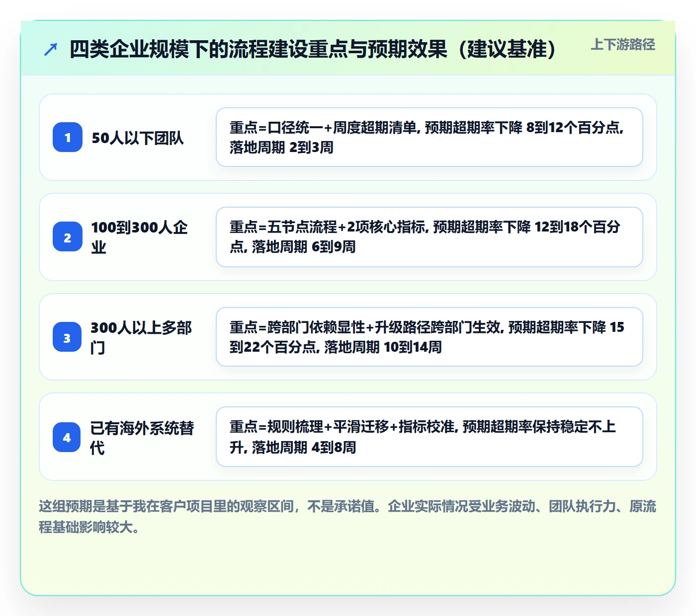Select the 50人以下团队 label

click(138, 138)
